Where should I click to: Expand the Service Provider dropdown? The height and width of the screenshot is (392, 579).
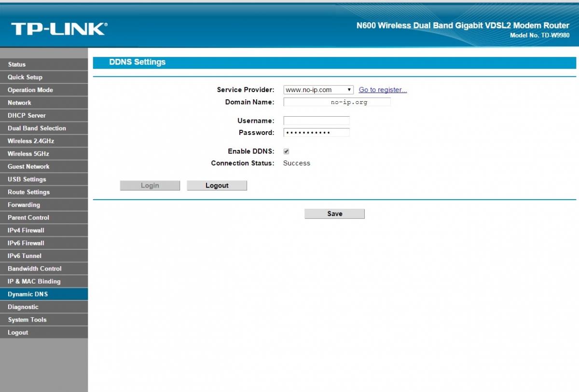tap(318, 90)
